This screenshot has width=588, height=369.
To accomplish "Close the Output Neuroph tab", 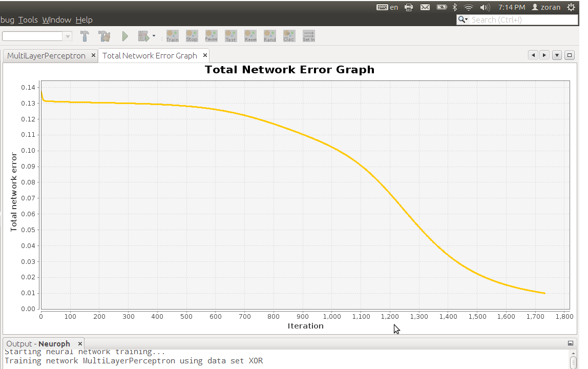I will [80, 343].
